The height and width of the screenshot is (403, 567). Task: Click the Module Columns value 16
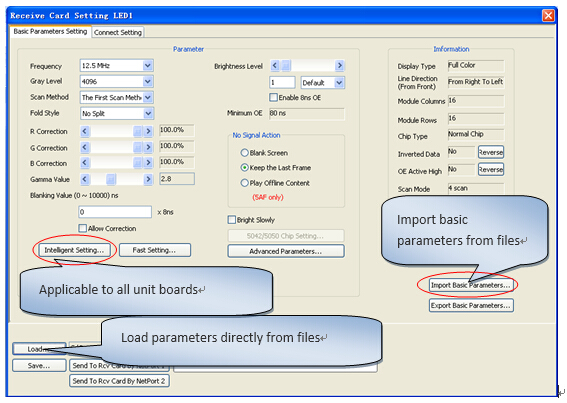click(x=476, y=101)
